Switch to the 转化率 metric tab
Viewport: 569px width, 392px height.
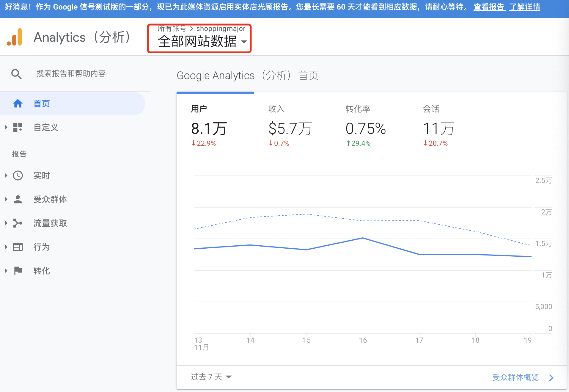366,126
